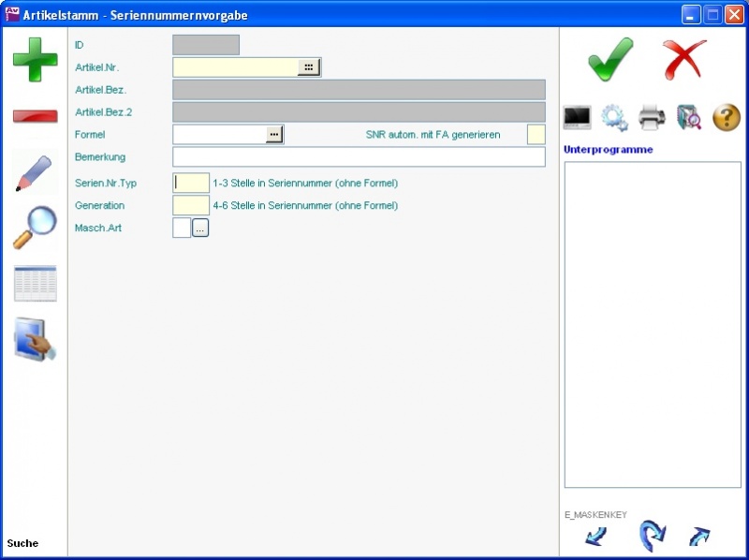The width and height of the screenshot is (749, 560).
Task: Click into the Bemerkung text field
Action: (359, 157)
